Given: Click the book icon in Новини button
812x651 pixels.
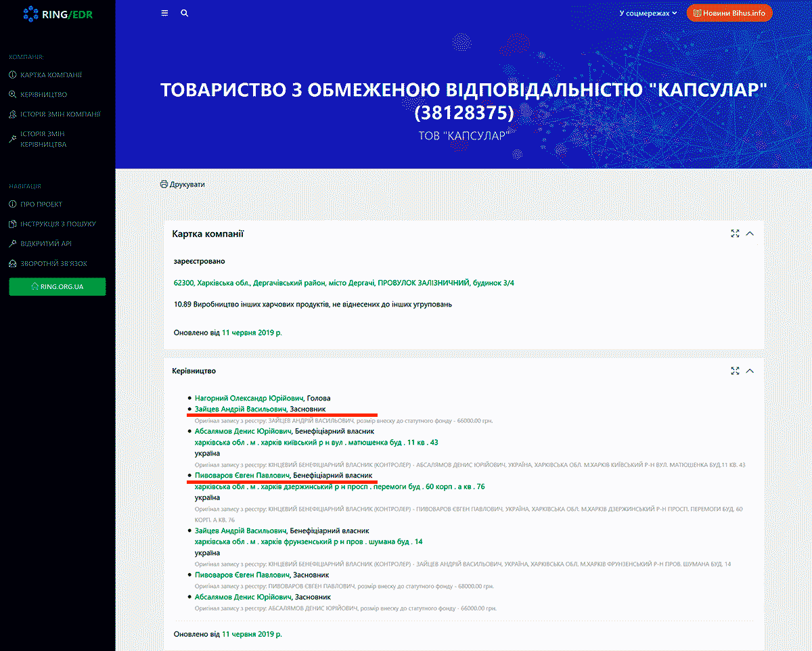Looking at the screenshot, I should (697, 13).
